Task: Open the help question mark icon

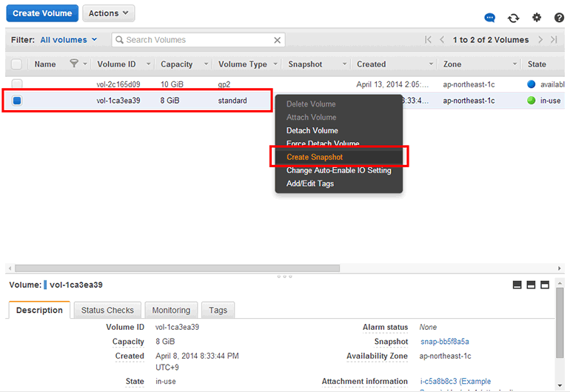Action: (x=559, y=18)
